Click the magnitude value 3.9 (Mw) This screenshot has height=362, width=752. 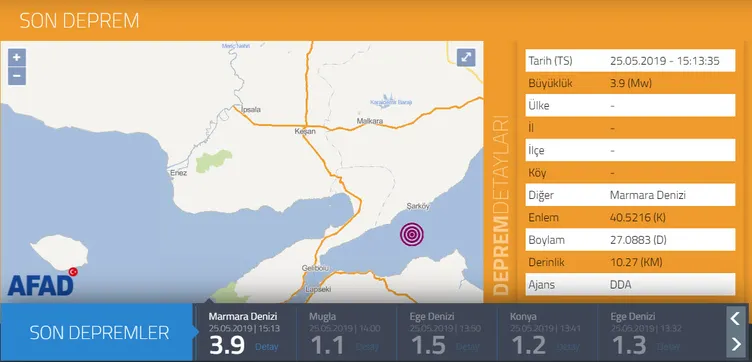tap(631, 83)
